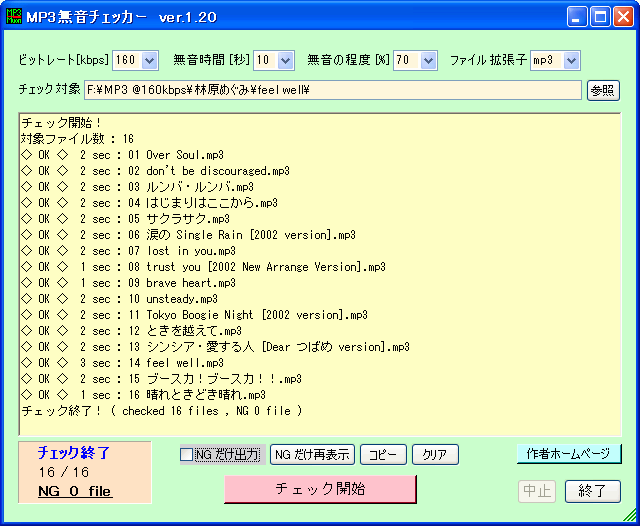Click the コピー button
The height and width of the screenshot is (526, 640).
coord(383,454)
